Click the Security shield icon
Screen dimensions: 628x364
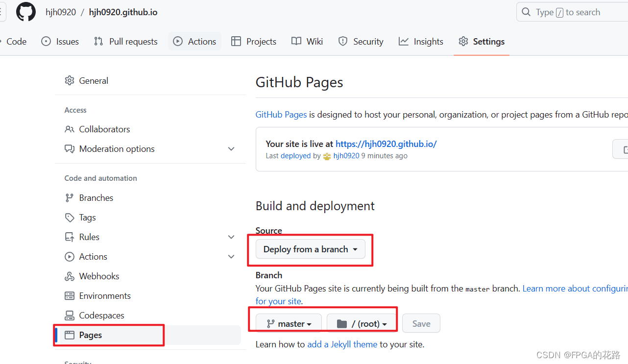(x=343, y=42)
